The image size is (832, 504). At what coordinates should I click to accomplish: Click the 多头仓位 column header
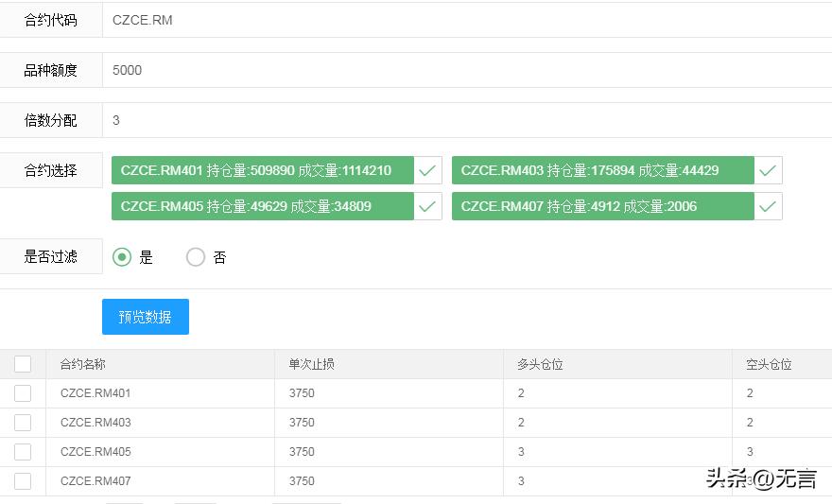tap(540, 364)
